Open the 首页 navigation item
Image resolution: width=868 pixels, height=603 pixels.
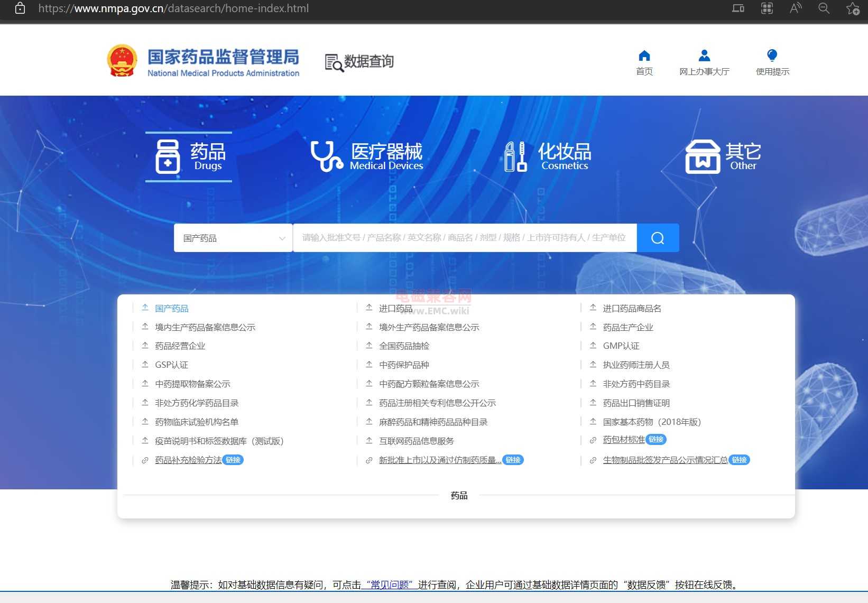(644, 63)
